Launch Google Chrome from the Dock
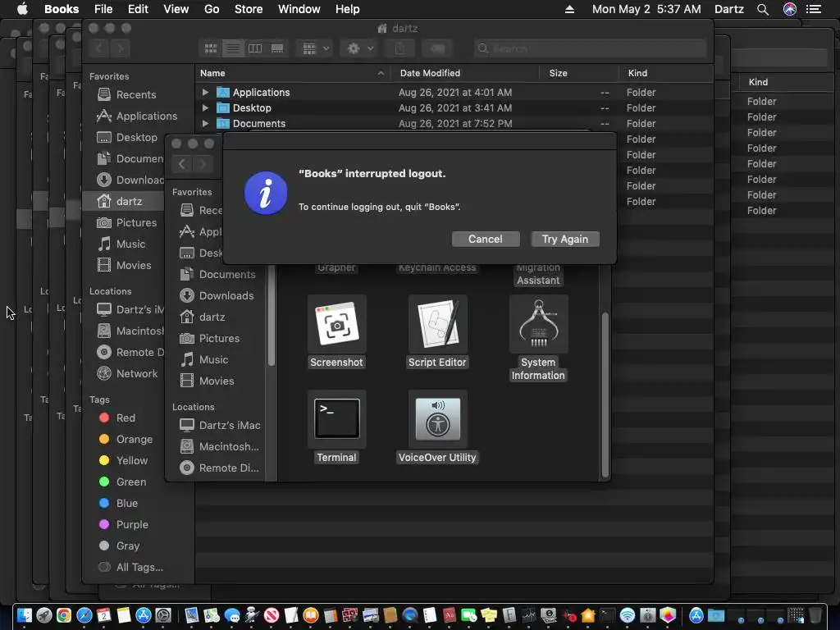 (x=64, y=615)
